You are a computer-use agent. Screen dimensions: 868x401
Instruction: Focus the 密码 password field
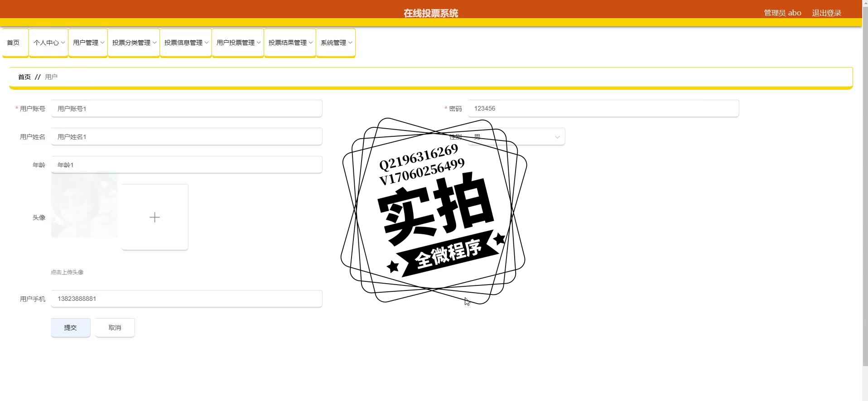point(603,109)
